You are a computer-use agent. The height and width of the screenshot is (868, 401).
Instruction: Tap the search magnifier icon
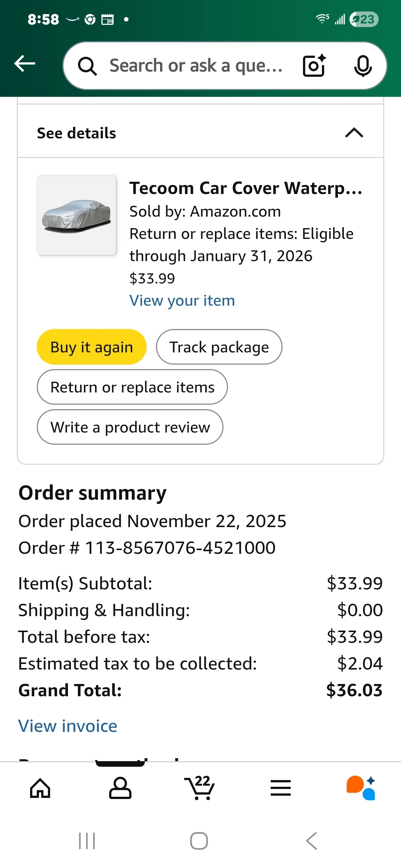[x=87, y=66]
